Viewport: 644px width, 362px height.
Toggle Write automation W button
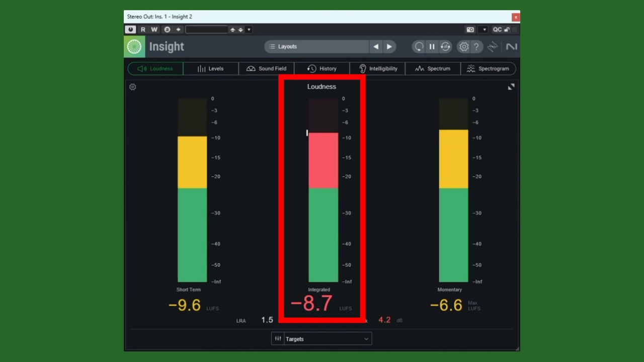point(154,30)
